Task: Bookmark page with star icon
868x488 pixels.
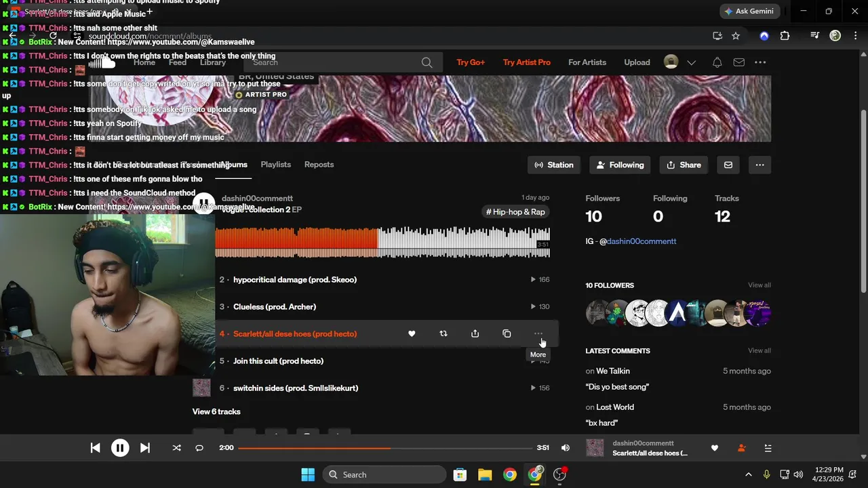Action: (x=736, y=36)
